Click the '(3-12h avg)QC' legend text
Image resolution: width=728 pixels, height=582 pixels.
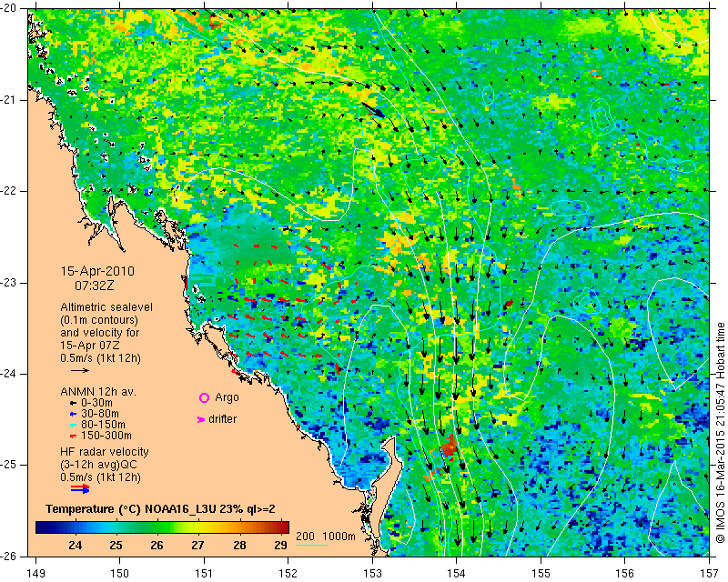[99, 465]
